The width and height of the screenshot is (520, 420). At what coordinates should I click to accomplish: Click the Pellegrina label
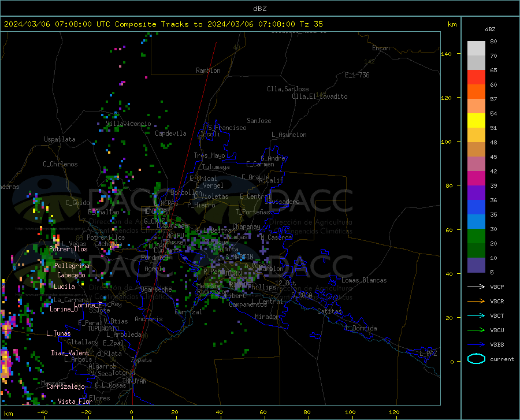click(x=72, y=266)
